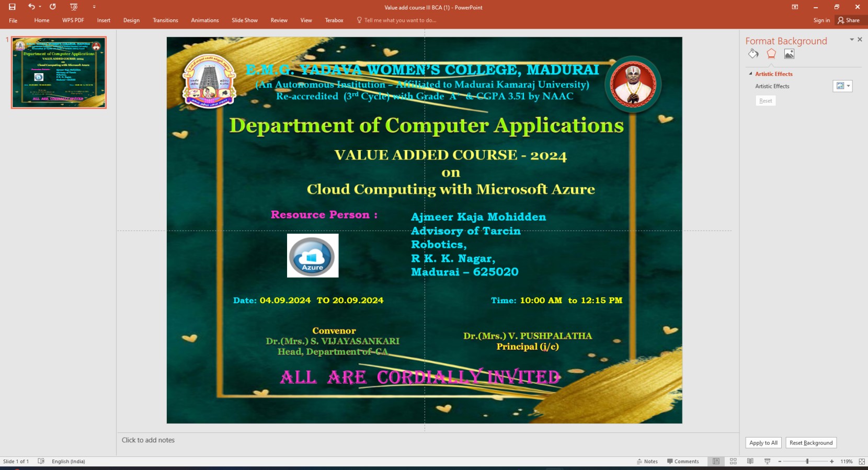The height and width of the screenshot is (470, 868).
Task: Switch to the Home tab
Action: pos(42,20)
